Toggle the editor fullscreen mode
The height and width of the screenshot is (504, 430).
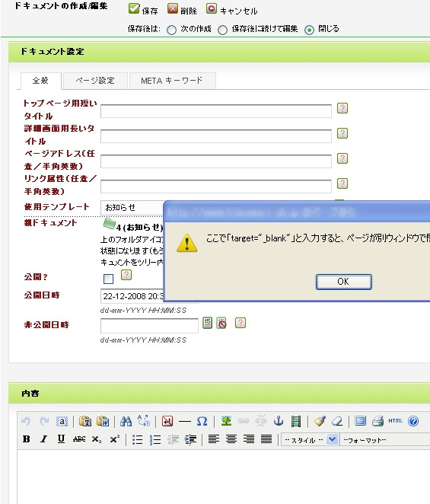(x=360, y=421)
